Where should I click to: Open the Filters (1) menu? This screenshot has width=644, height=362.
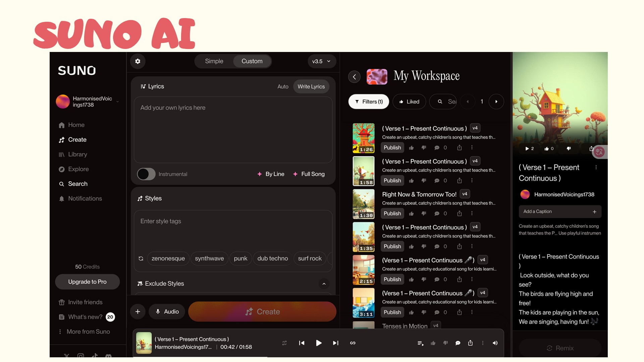pyautogui.click(x=369, y=102)
